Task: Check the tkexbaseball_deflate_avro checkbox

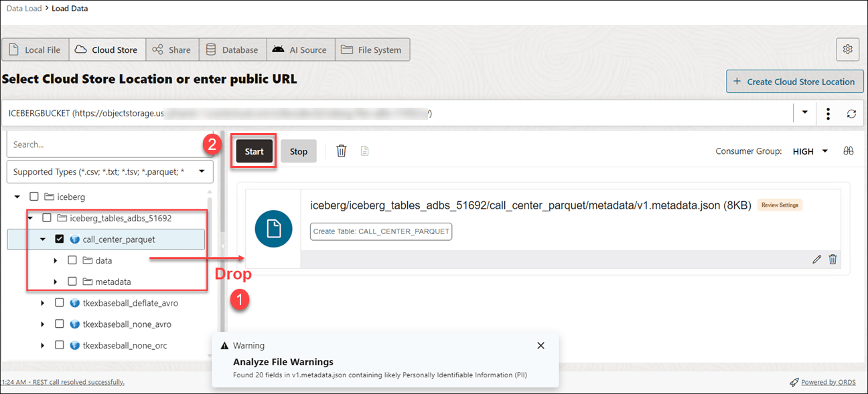Action: 59,303
